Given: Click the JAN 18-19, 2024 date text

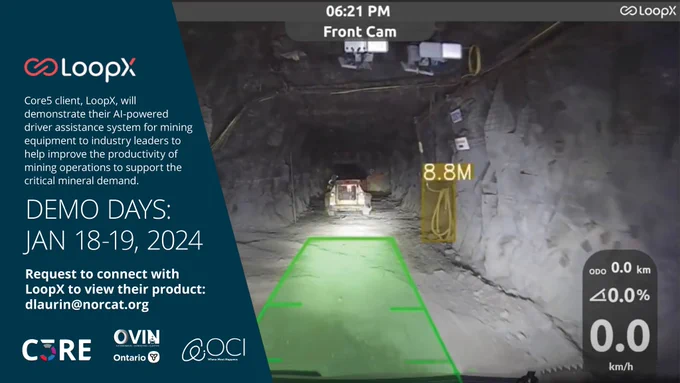Looking at the screenshot, I should 114,240.
